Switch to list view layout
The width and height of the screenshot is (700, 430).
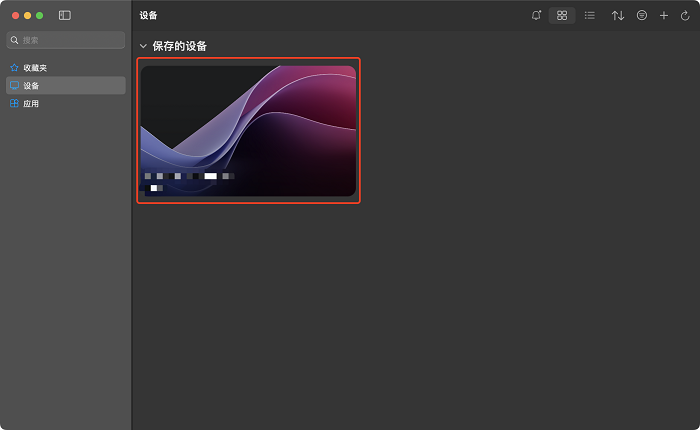click(590, 15)
